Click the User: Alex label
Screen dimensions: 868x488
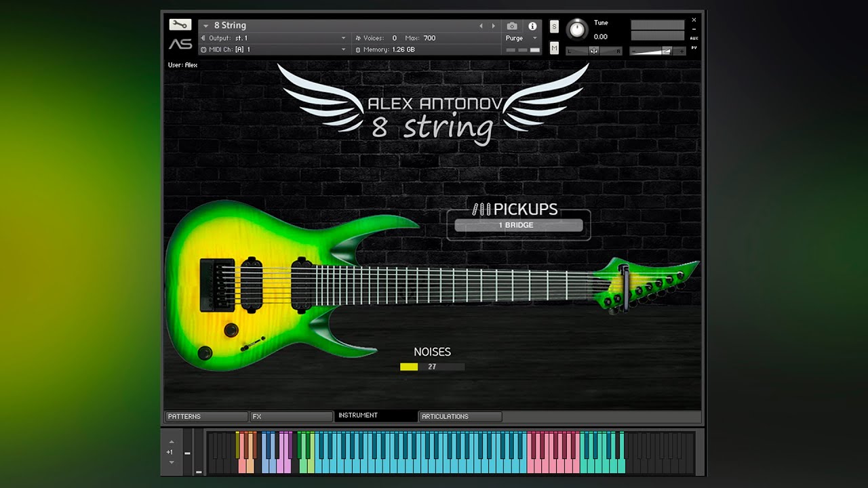pos(182,65)
